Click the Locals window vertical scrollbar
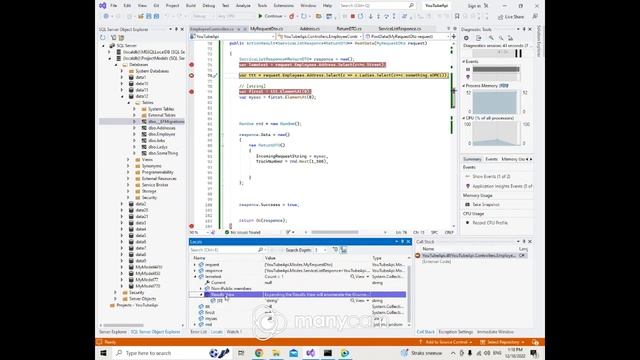This screenshot has height=360, width=640. pyautogui.click(x=409, y=294)
